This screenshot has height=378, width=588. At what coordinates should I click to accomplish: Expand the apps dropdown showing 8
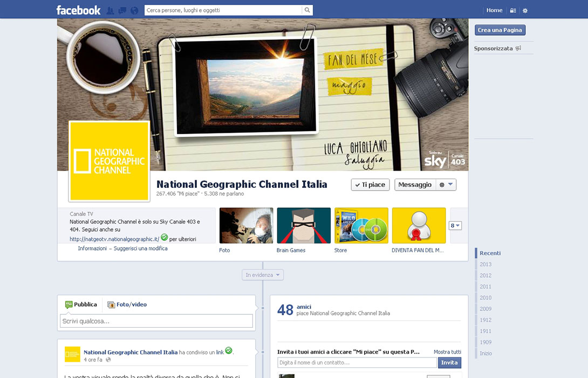(x=455, y=226)
